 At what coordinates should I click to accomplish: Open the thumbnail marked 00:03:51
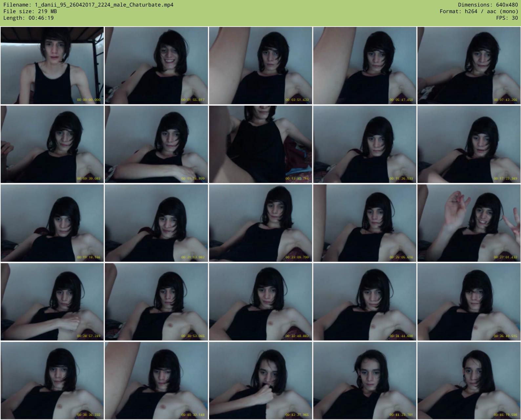(260, 66)
